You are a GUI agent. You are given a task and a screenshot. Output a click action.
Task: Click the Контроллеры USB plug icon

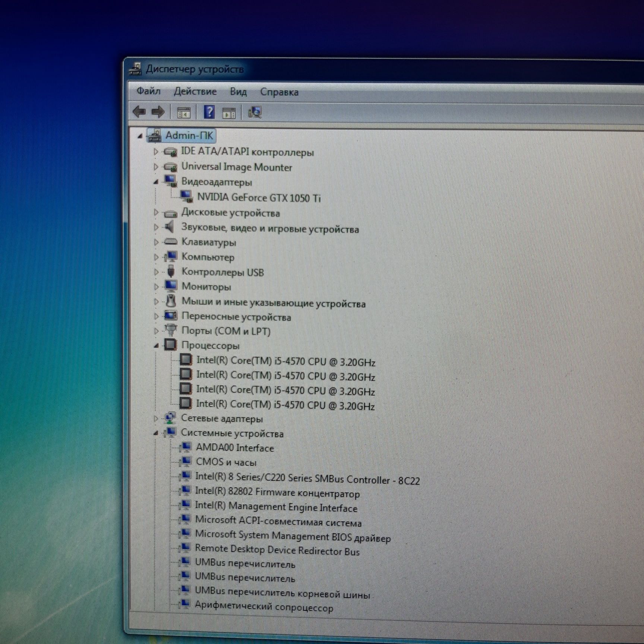point(171,271)
